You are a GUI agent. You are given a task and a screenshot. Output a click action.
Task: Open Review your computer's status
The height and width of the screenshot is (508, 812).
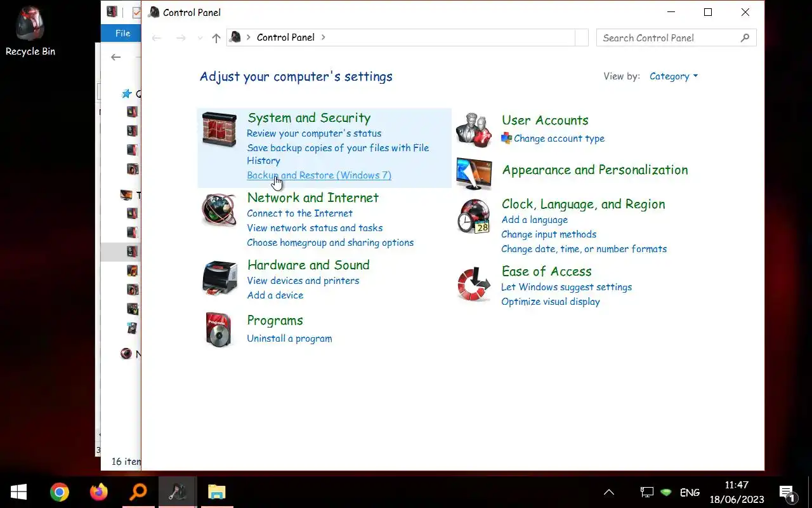(x=314, y=133)
